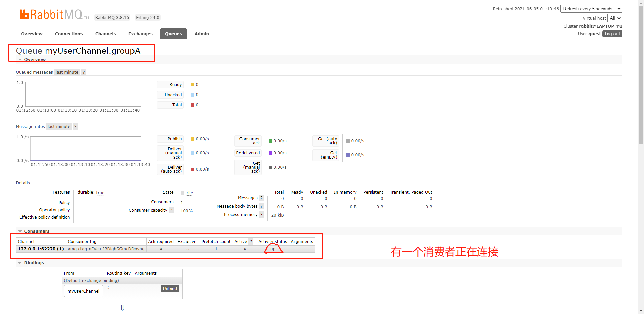The width and height of the screenshot is (644, 314).
Task: Click the light blue Deliver (manual ack) swatch
Action: point(193,153)
